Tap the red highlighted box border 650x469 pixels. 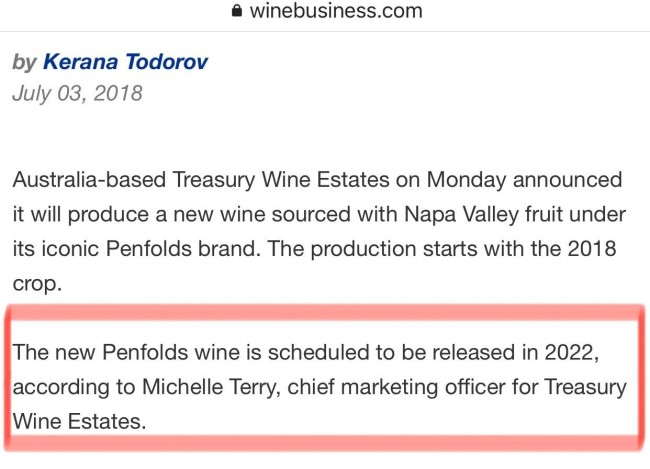pyautogui.click(x=325, y=312)
